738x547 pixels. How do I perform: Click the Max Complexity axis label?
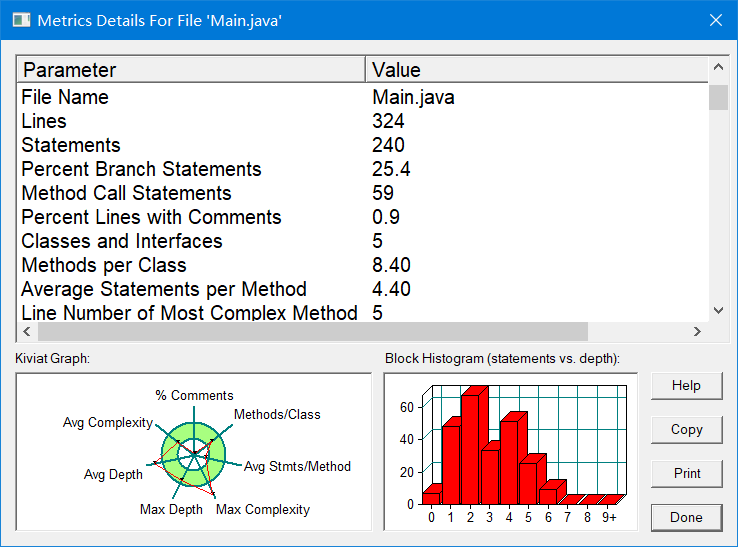[263, 509]
